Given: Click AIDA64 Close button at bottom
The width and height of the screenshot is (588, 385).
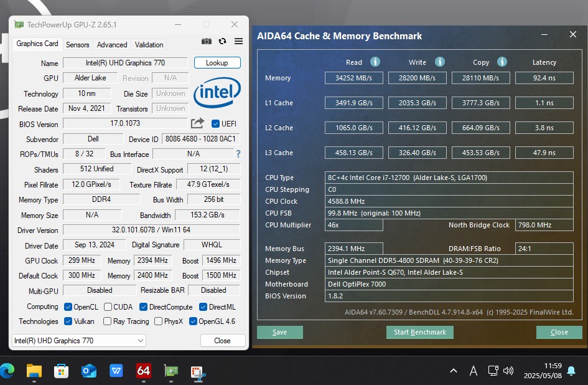Looking at the screenshot, I should pos(559,332).
